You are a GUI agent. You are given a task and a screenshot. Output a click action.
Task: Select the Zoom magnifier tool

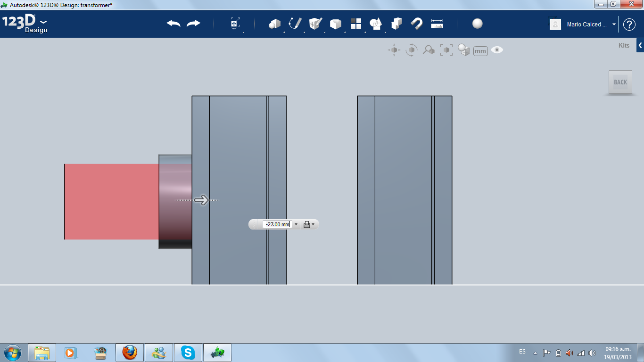coord(429,50)
